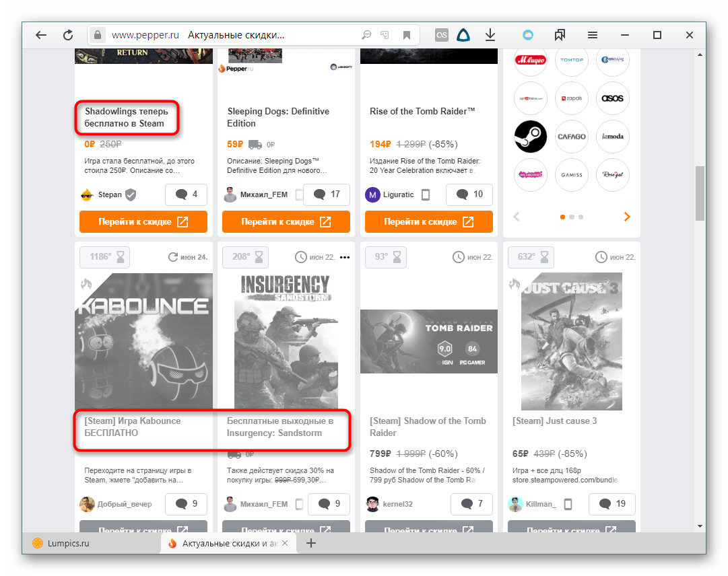This screenshot has width=728, height=576.
Task: Open Shadow of Tomb Raider banner image
Action: (x=429, y=341)
